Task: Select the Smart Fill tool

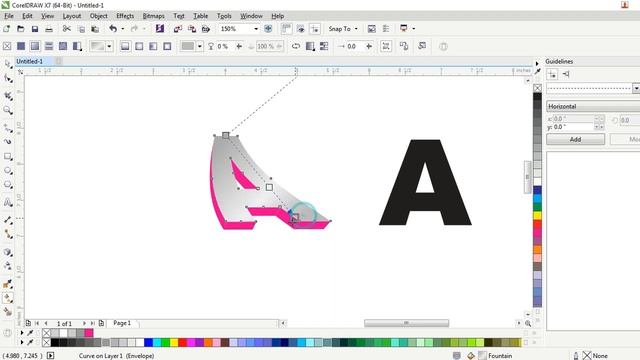Action: [8, 311]
